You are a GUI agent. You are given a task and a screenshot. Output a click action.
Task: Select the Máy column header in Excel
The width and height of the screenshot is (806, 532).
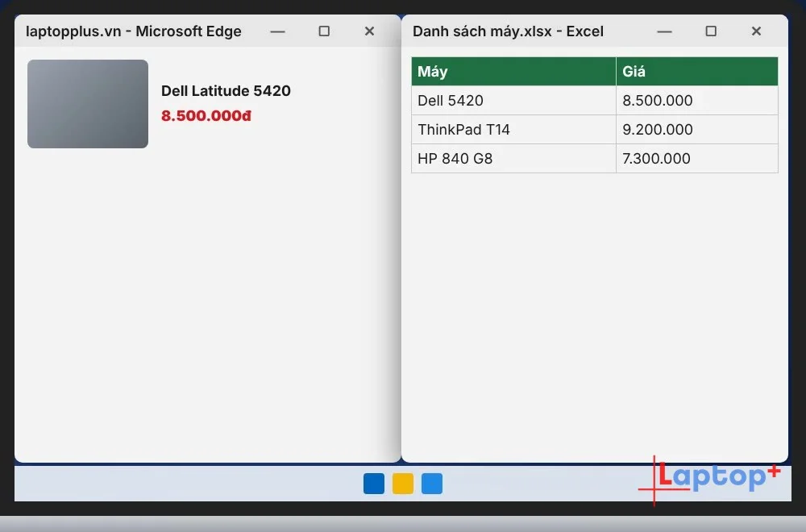point(513,72)
